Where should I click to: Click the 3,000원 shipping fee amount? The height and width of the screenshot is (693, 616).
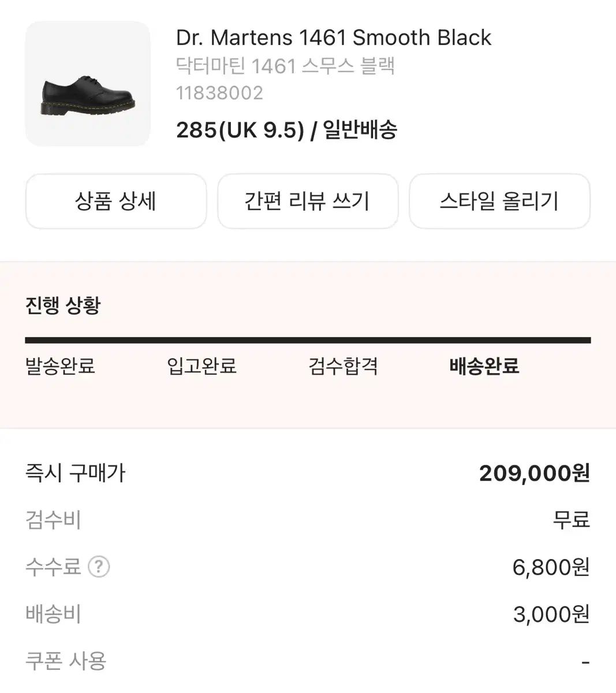(551, 614)
